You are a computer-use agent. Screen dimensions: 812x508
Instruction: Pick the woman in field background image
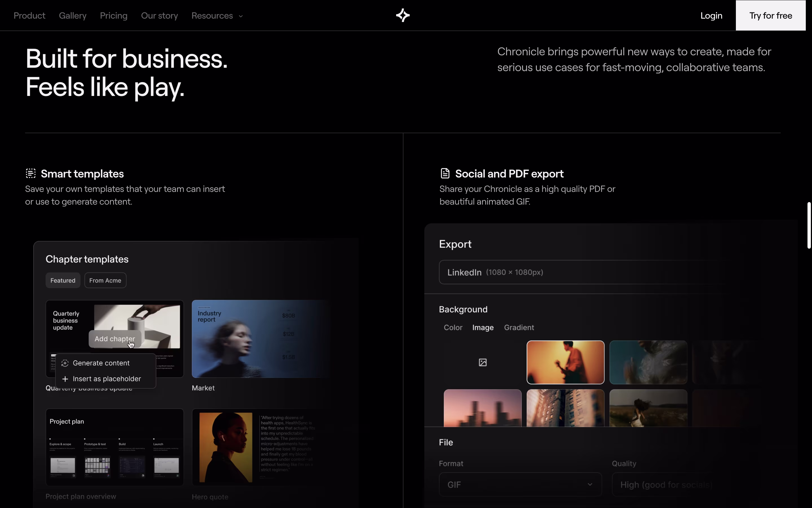tap(648, 408)
